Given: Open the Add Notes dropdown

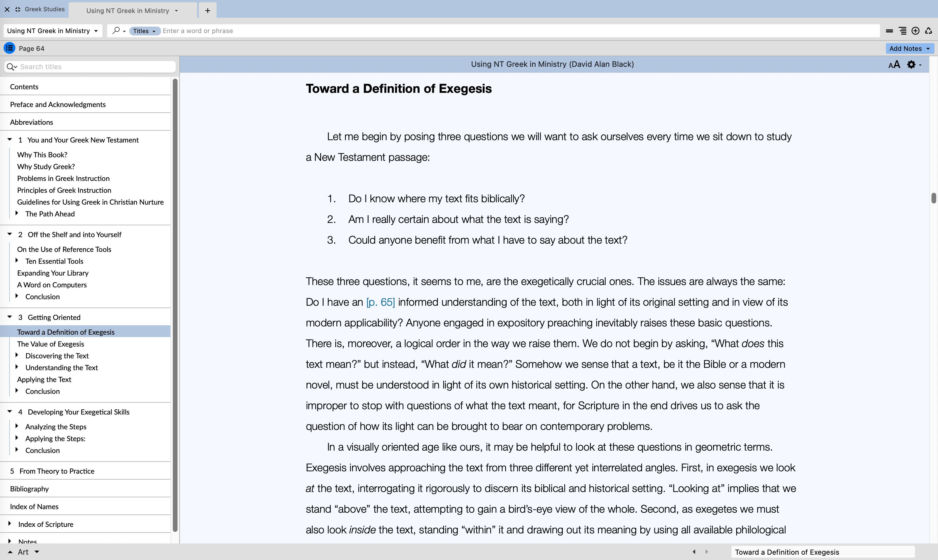Looking at the screenshot, I should [909, 48].
